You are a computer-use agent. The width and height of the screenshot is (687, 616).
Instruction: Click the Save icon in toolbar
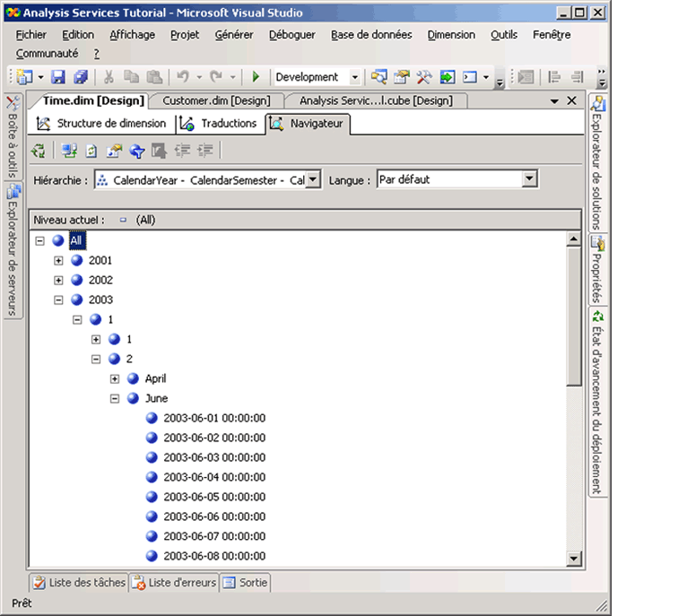[57, 77]
